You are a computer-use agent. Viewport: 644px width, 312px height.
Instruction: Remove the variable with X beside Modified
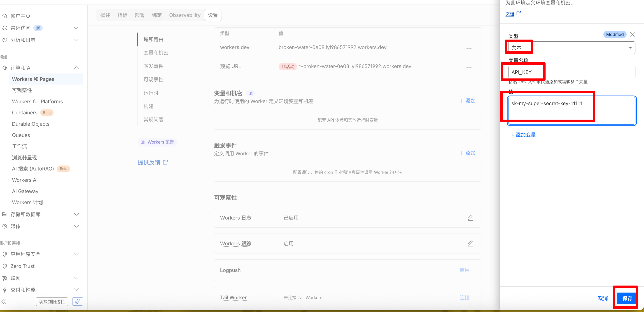632,34
